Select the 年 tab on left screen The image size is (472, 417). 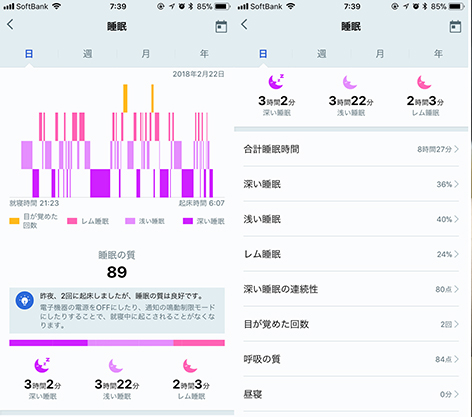coord(204,54)
